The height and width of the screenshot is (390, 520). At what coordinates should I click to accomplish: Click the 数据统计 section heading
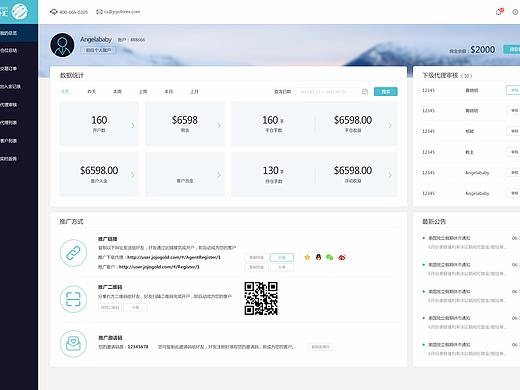click(72, 75)
